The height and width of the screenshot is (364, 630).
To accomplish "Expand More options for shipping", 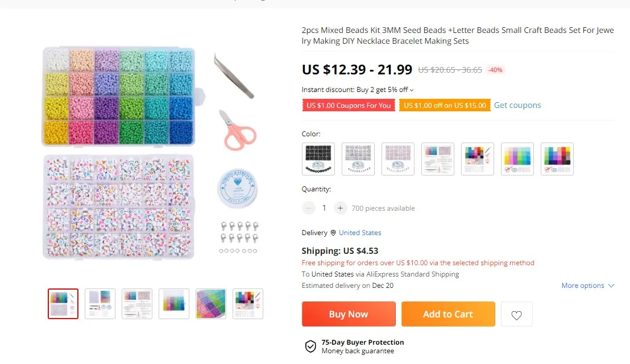I will click(x=588, y=286).
